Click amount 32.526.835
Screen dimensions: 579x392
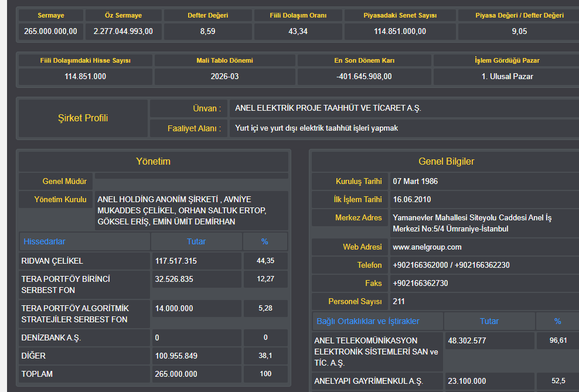pyautogui.click(x=174, y=279)
